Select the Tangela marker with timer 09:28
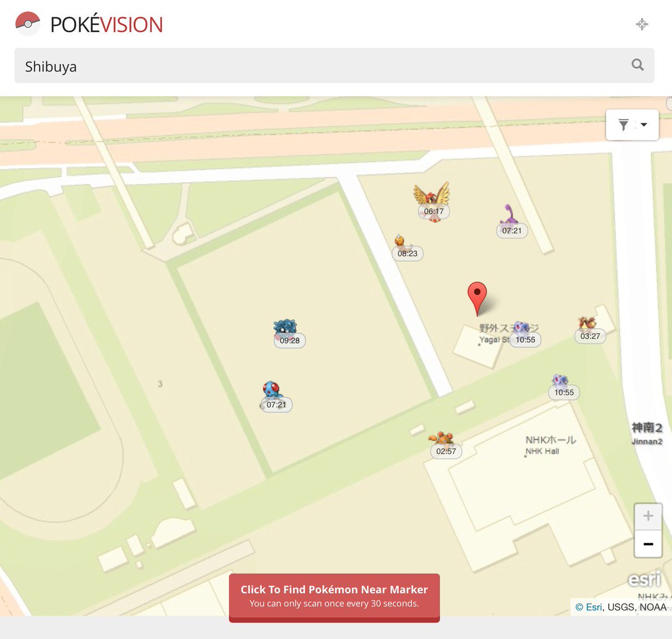This screenshot has width=672, height=639. pyautogui.click(x=288, y=334)
